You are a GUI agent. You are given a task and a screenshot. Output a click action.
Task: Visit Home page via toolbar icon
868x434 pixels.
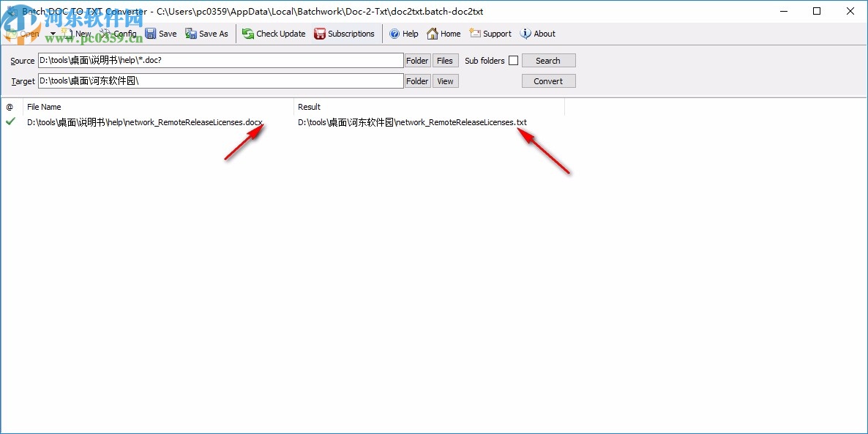pyautogui.click(x=444, y=34)
